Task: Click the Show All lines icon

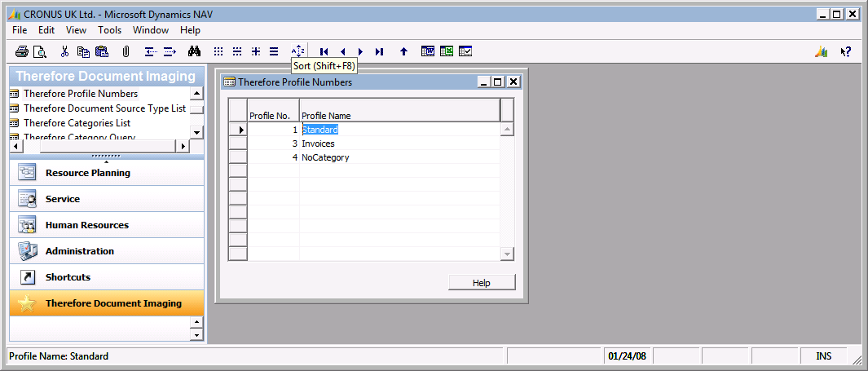Action: tap(274, 51)
